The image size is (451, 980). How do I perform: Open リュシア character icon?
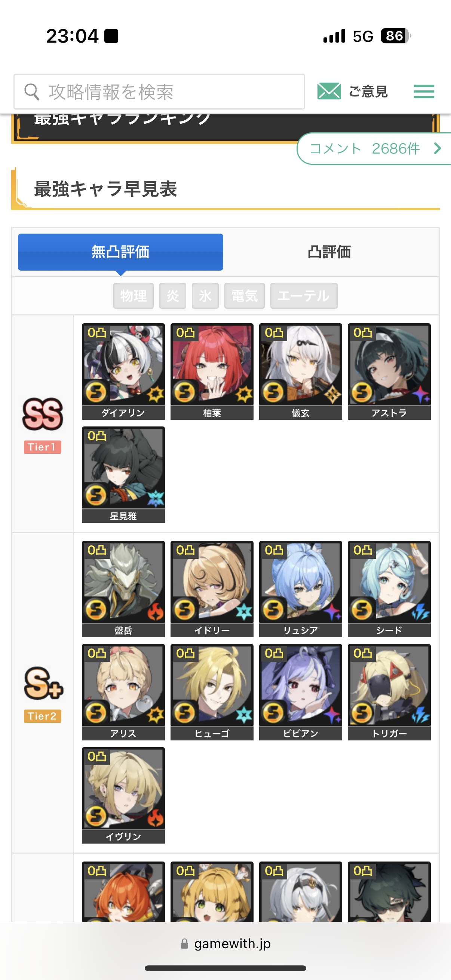301,589
